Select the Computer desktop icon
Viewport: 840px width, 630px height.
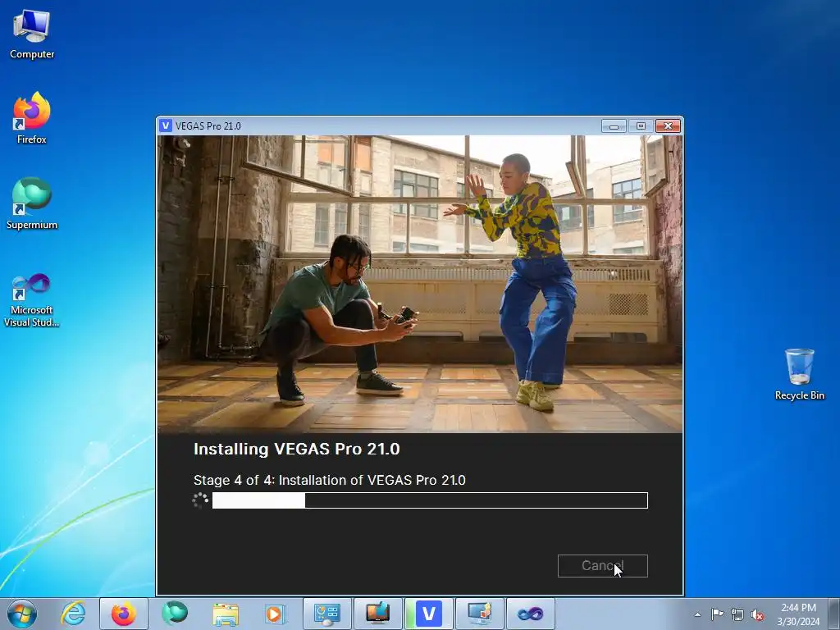pos(32,34)
